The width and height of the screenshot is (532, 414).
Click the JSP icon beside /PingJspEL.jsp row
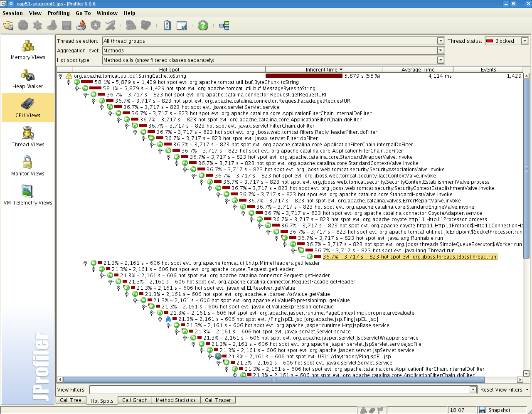[168, 319]
